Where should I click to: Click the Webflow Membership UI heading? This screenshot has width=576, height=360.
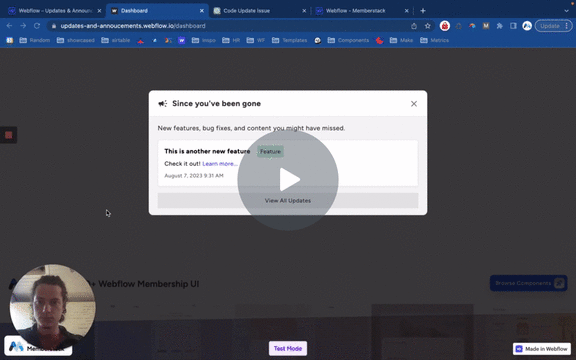(x=148, y=284)
